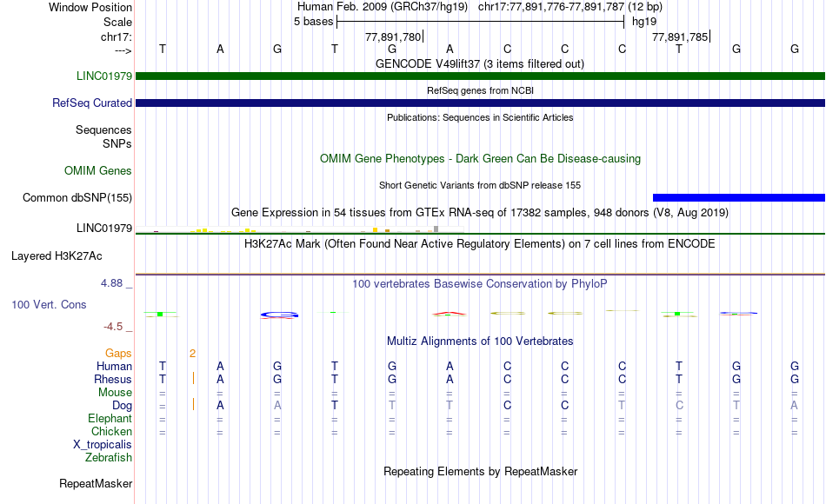Click the blue G conservation logo

click(x=279, y=315)
